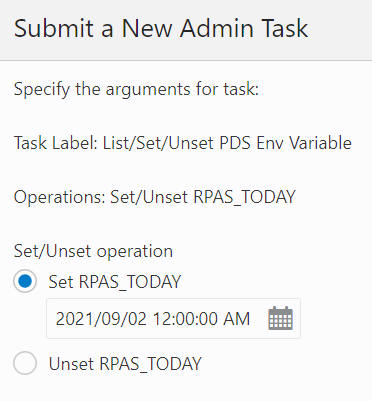Viewport: 372px width, 401px height.
Task: Click the Specify the arguments for task text
Action: [x=136, y=90]
